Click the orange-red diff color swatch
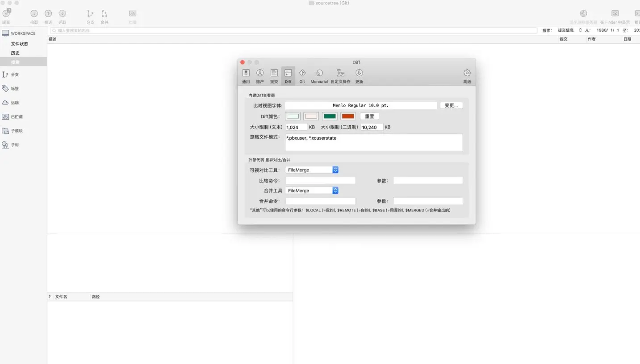The image size is (640, 364). [x=348, y=116]
